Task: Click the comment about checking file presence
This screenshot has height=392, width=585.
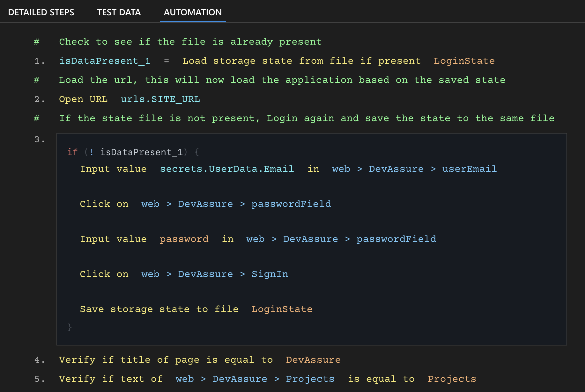Action: 190,41
